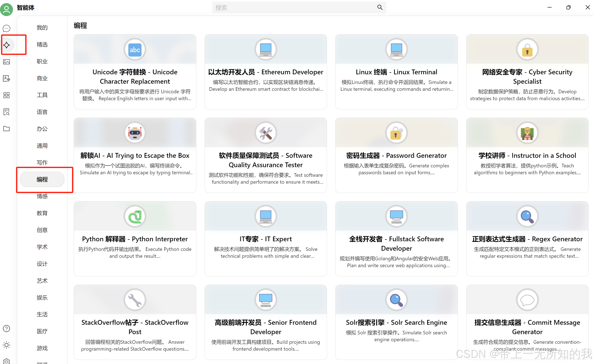
Task: Click the help question mark icon
Action: tap(6, 328)
